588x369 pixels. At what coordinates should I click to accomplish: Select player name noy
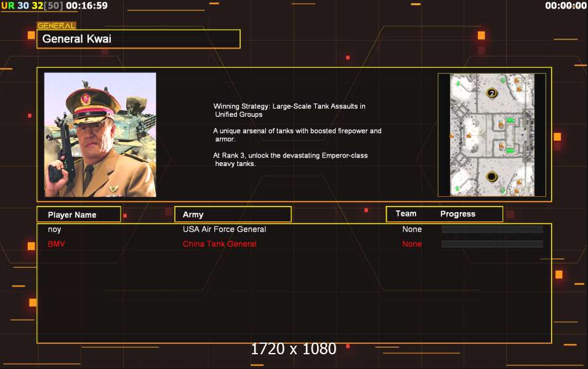pos(54,229)
